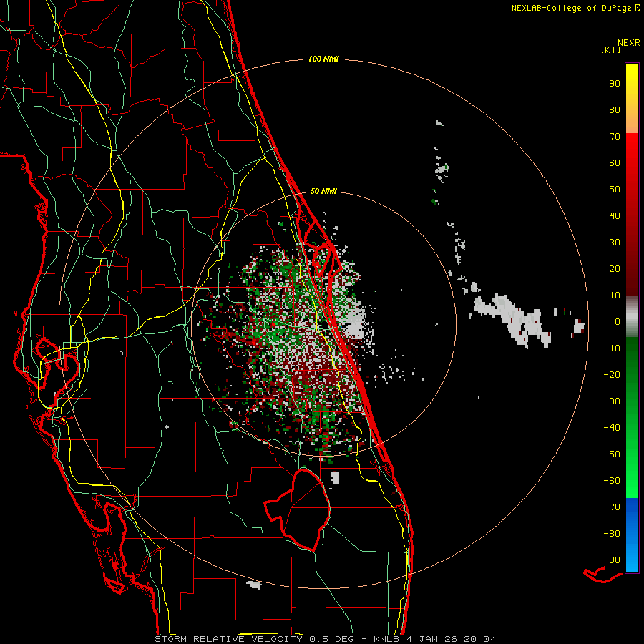Click the -60 value on velocity scale
Screen dimensions: 644x644
612,481
